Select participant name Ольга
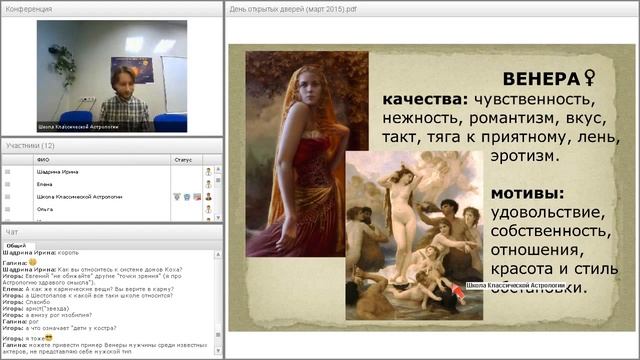The image size is (640, 360). tap(45, 209)
